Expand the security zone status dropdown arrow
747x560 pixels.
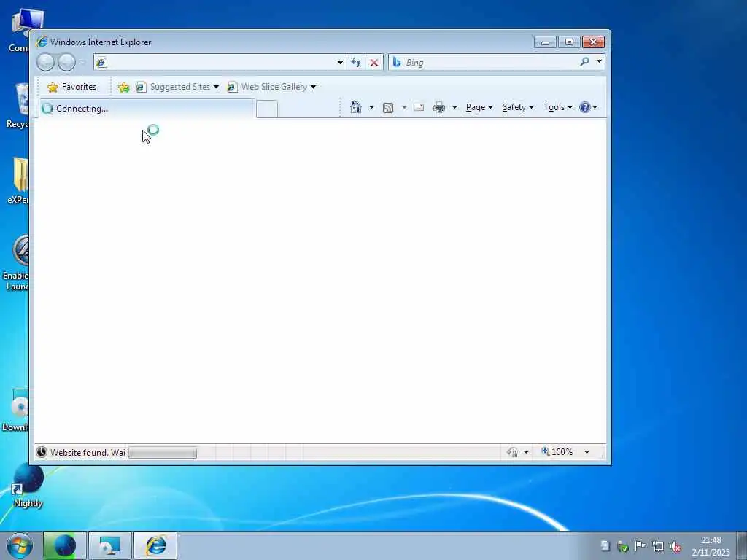coord(527,452)
